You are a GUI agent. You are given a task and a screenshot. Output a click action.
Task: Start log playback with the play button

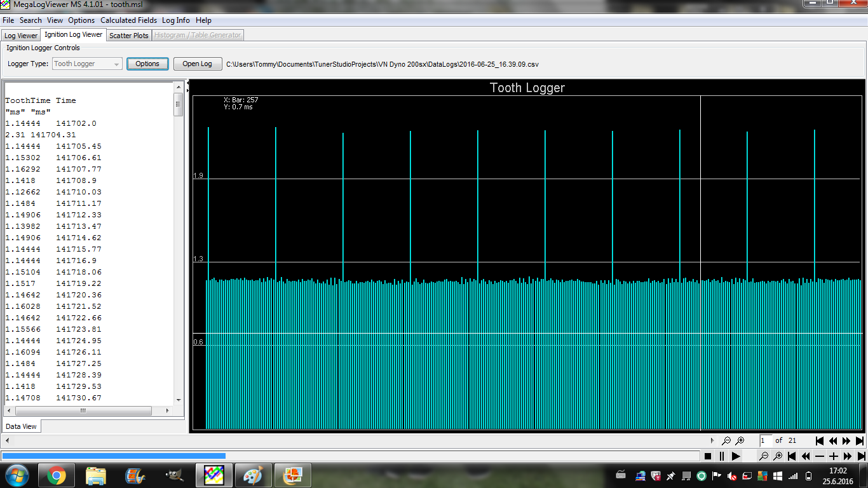tap(736, 456)
